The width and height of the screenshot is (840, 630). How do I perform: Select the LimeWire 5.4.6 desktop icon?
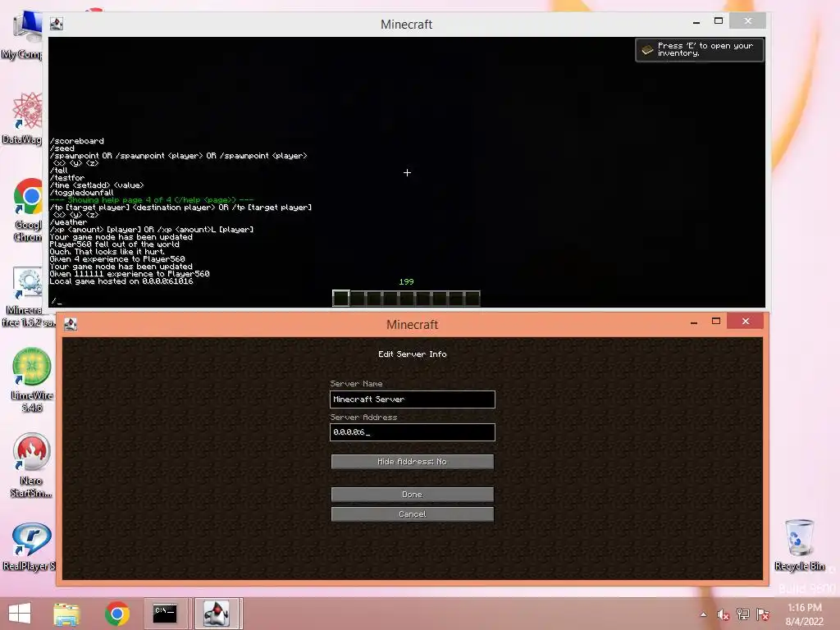(x=31, y=379)
